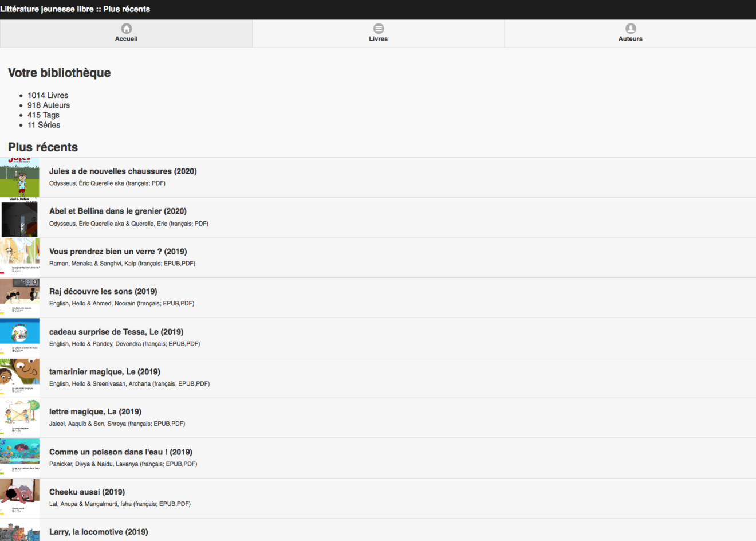The image size is (756, 541).
Task: Open Larry, la locomotive (2019) entry
Action: click(99, 532)
